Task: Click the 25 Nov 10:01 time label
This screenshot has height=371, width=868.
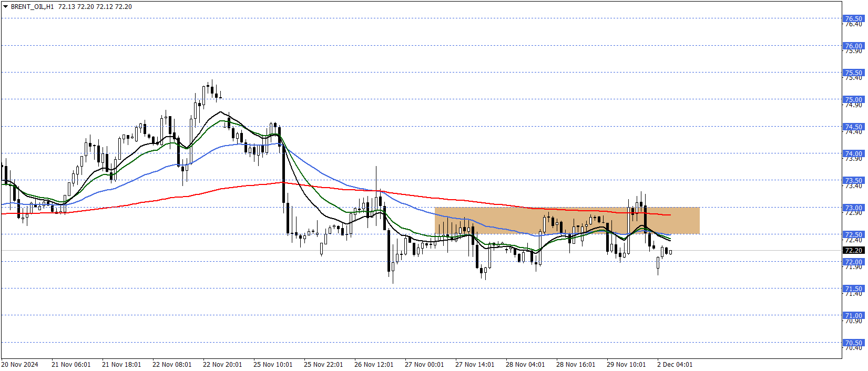Action: point(273,364)
